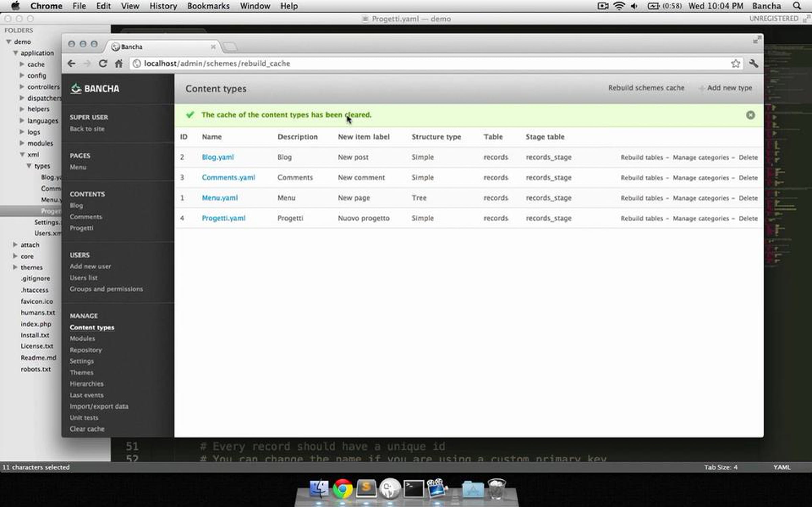Viewport: 812px width, 507px height.
Task: Click Add new type
Action: coord(729,88)
